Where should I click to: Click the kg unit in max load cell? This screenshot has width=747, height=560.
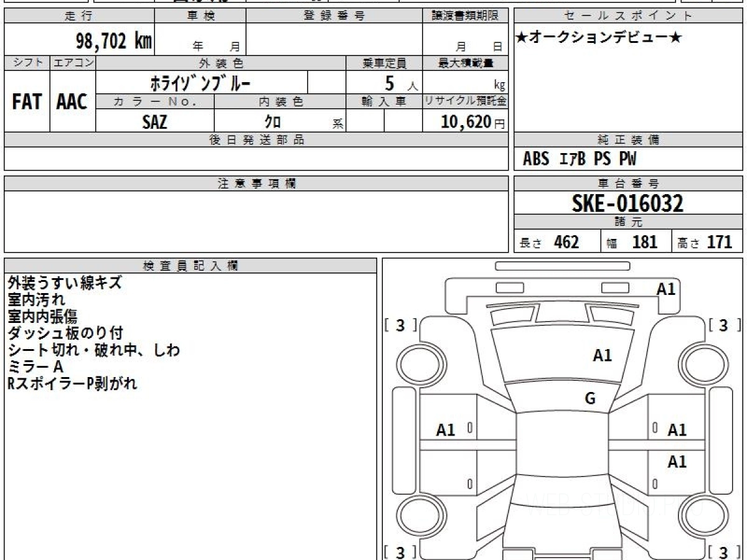pos(499,86)
